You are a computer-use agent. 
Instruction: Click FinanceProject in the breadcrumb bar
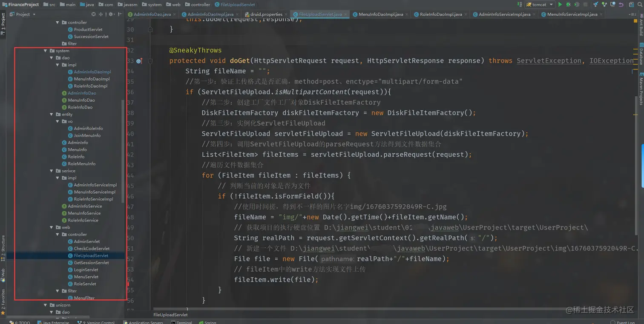(20, 4)
